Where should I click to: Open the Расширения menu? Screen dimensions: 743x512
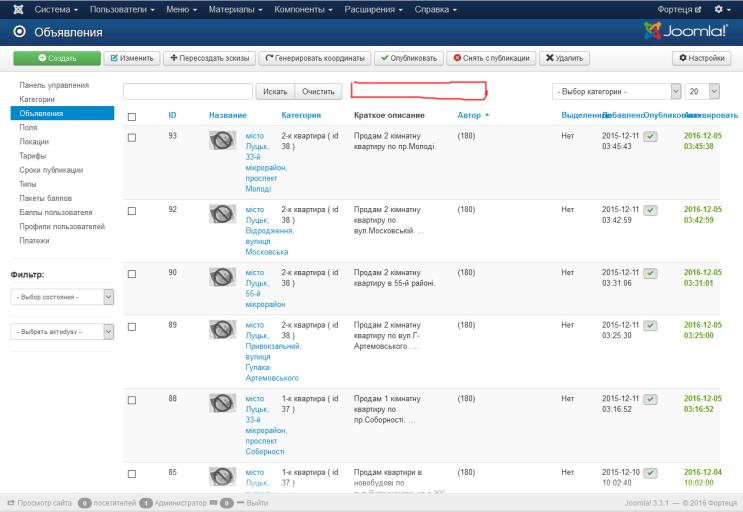coord(373,9)
